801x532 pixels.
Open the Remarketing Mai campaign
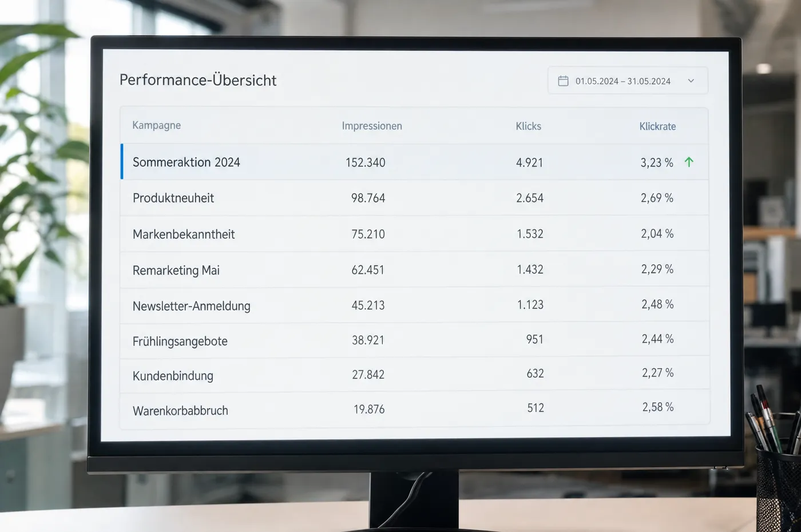point(414,269)
